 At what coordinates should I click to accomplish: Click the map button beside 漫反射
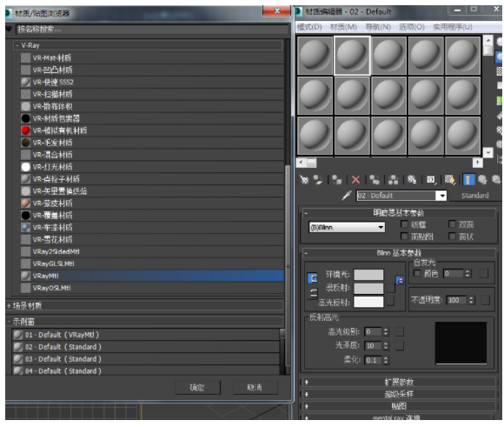click(x=390, y=288)
